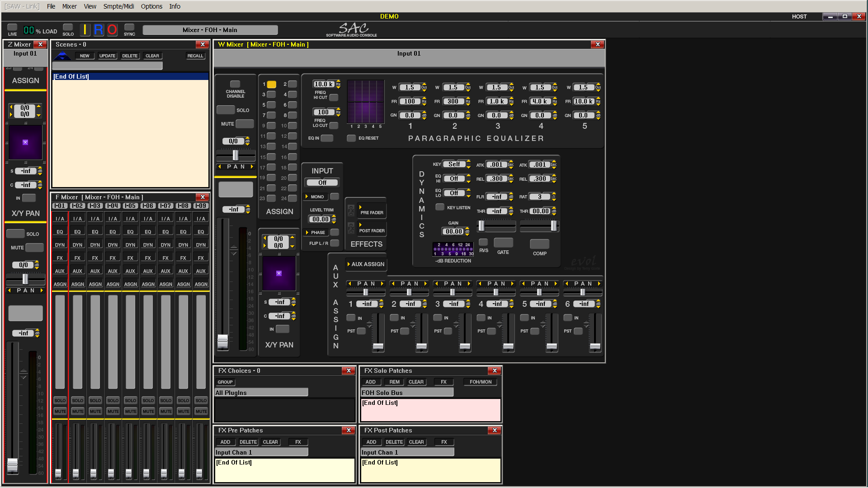Viewport: 868px width, 488px height.
Task: Click the blue R return view button
Action: pyautogui.click(x=99, y=30)
